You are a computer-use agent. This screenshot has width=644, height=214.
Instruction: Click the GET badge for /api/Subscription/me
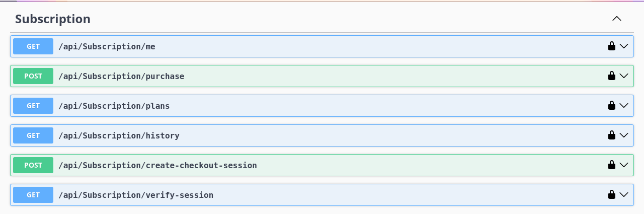pos(33,46)
